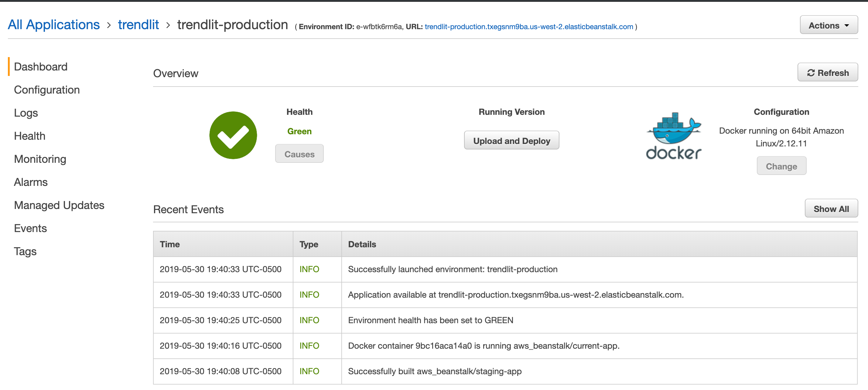
Task: Select 'Application available at' event details
Action: click(515, 295)
